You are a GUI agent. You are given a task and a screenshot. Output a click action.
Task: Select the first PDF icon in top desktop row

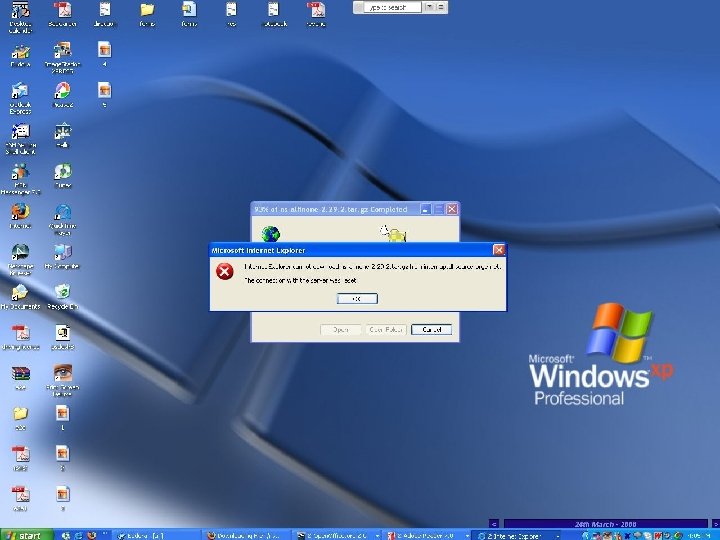tap(62, 10)
